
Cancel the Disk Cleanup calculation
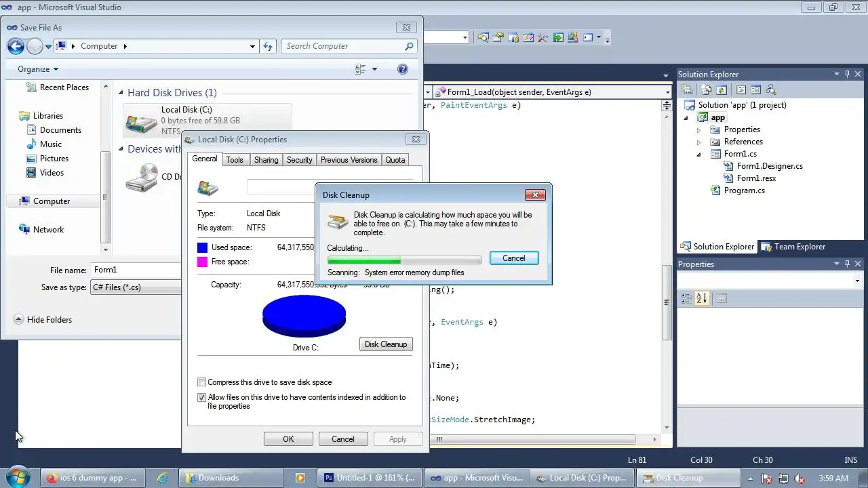(514, 258)
